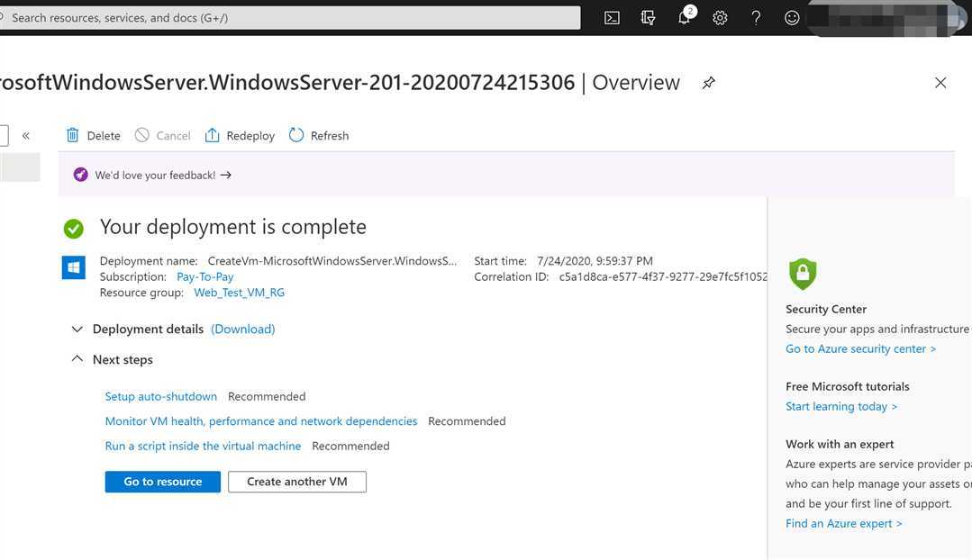The image size is (972, 560).
Task: Open the Directory and subscription filter icon
Action: [x=648, y=18]
